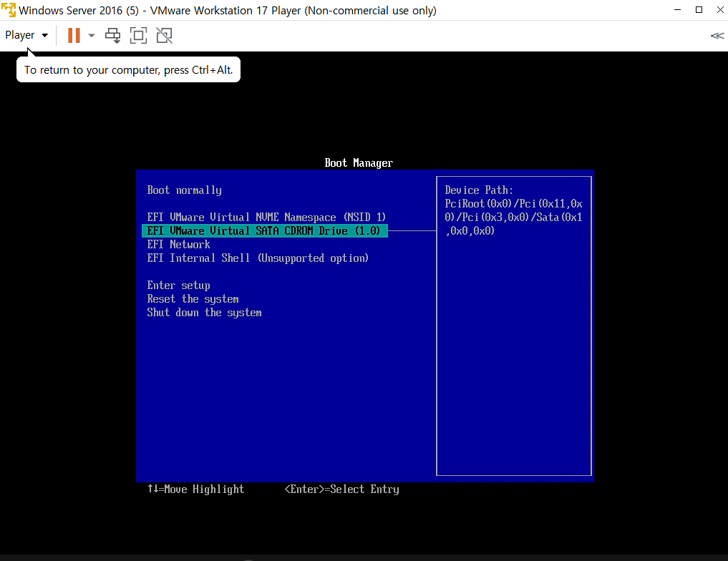Select EFI VMware Virtual NVME Namespace entry
Screen dimensions: 728x561
pos(266,217)
